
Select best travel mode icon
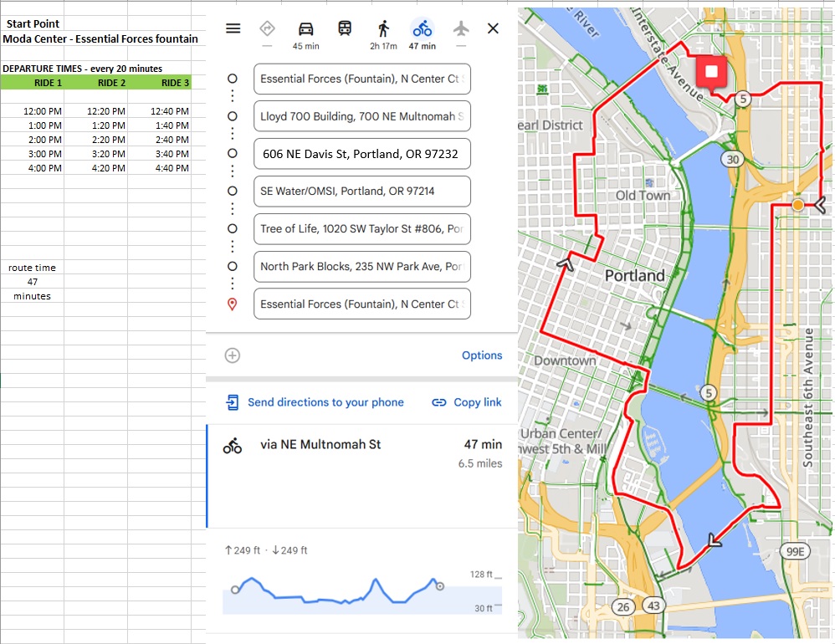pyautogui.click(x=267, y=28)
